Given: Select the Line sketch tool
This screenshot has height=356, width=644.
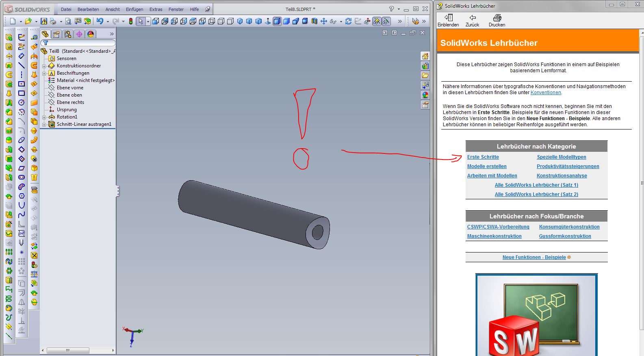Looking at the screenshot, I should coord(22,65).
